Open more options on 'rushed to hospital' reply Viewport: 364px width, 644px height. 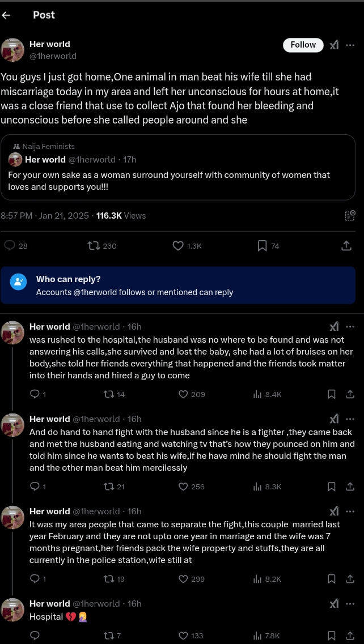click(x=350, y=327)
